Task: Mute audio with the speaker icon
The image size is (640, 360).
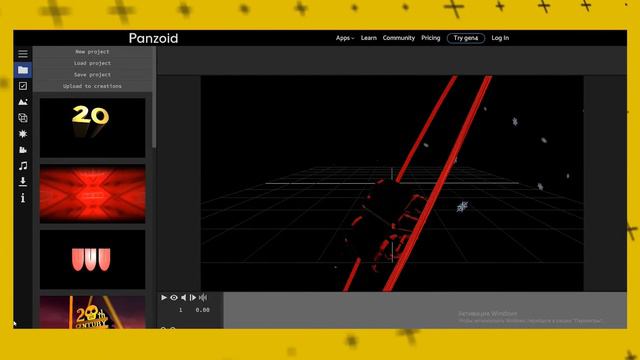Action: click(184, 298)
